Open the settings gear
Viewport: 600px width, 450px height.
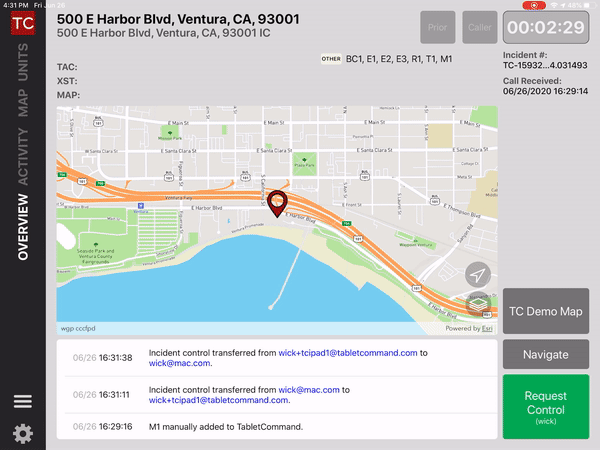click(x=22, y=434)
